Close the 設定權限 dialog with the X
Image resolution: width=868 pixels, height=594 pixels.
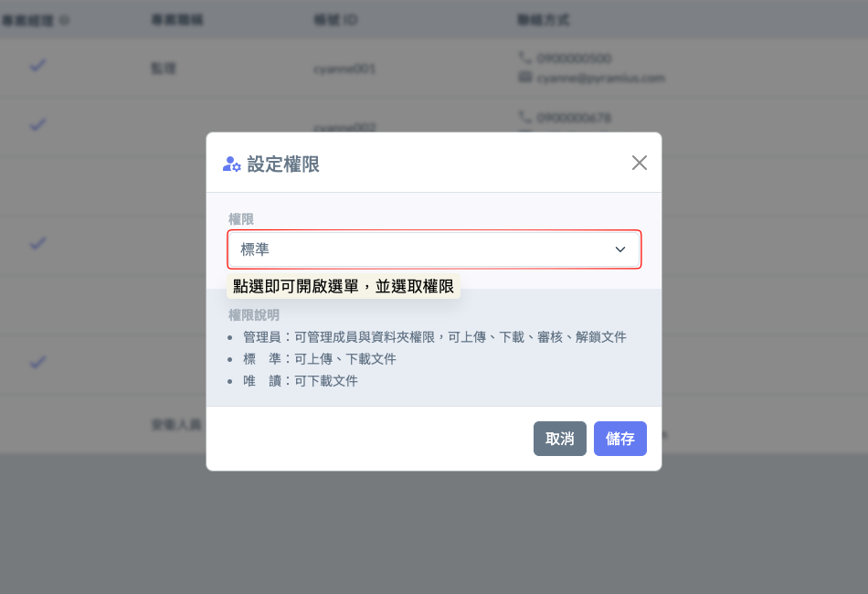pyautogui.click(x=639, y=163)
